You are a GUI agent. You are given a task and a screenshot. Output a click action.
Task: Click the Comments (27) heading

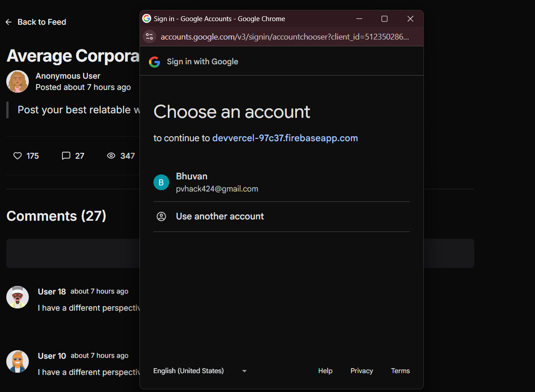[x=56, y=216]
